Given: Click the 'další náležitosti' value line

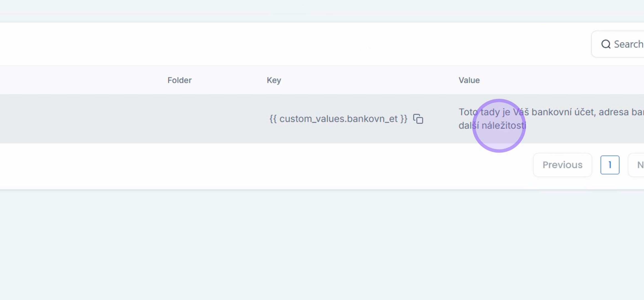Looking at the screenshot, I should [492, 126].
